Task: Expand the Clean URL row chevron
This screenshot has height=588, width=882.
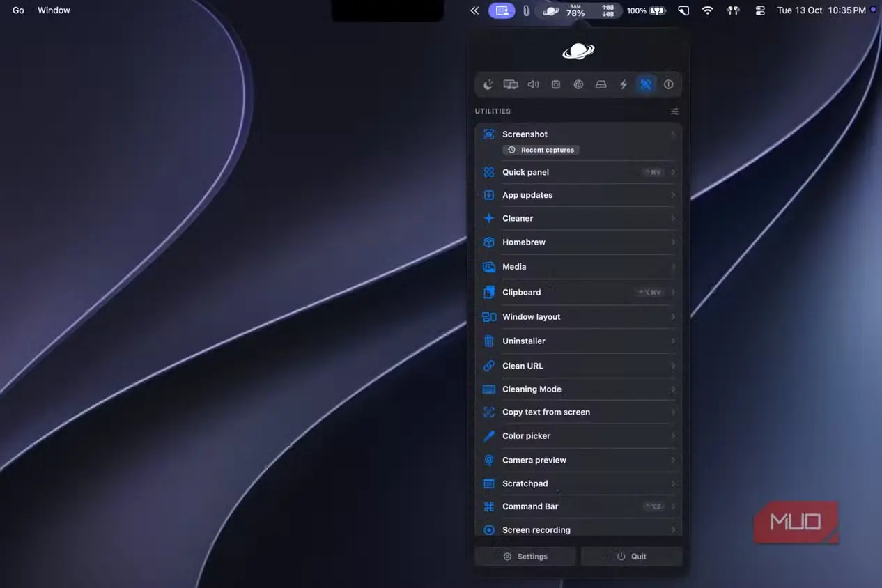Action: coord(673,366)
